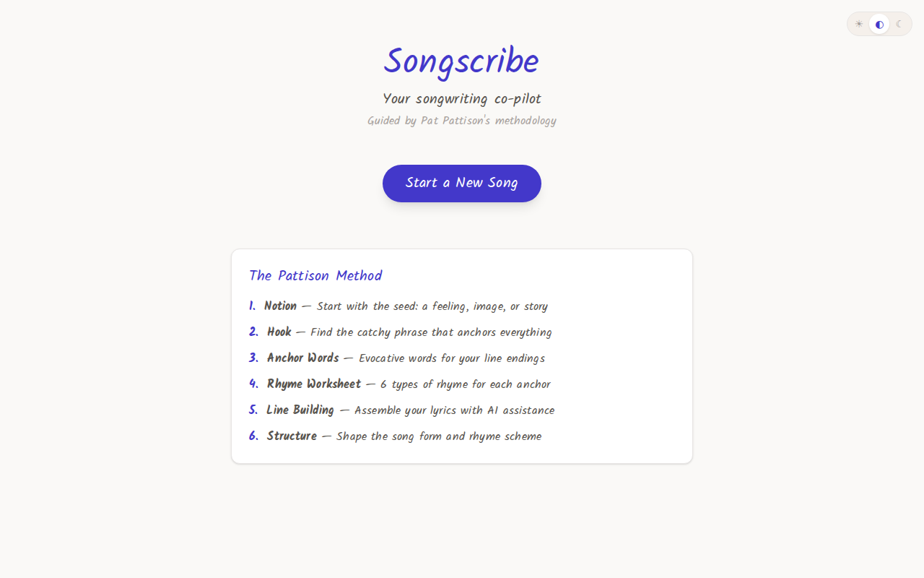This screenshot has width=924, height=578.
Task: Click the Songscribe logo title
Action: point(461,61)
